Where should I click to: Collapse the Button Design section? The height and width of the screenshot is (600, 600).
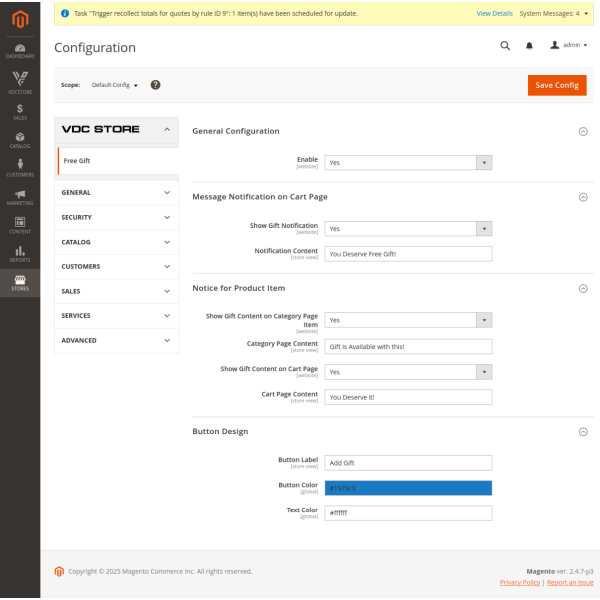click(x=583, y=432)
